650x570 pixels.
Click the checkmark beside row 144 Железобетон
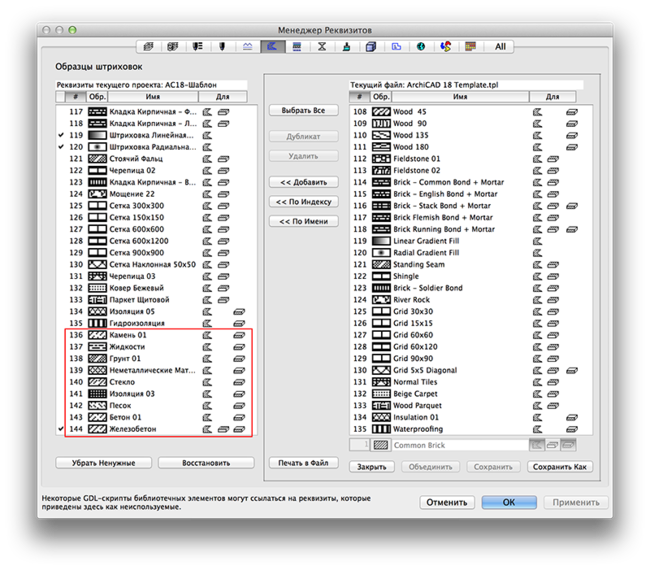point(61,429)
